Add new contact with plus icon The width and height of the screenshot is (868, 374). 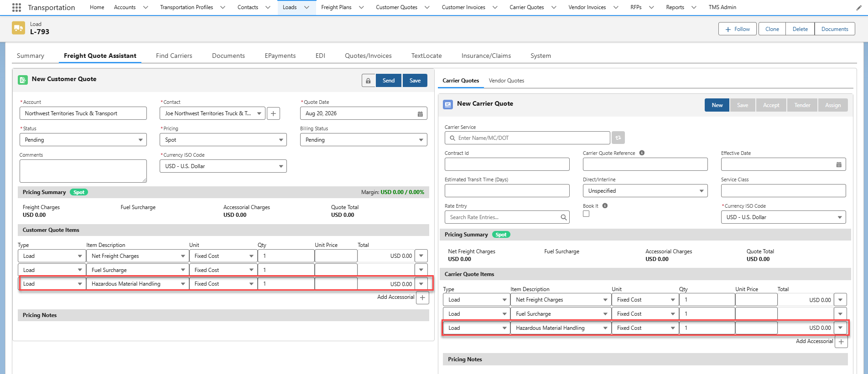[x=273, y=113]
